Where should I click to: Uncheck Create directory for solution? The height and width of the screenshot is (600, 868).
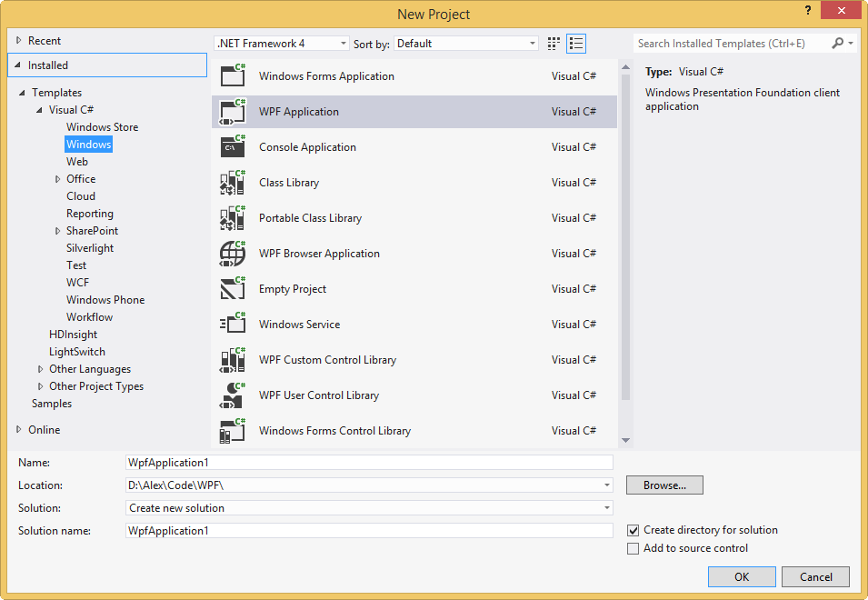click(633, 530)
